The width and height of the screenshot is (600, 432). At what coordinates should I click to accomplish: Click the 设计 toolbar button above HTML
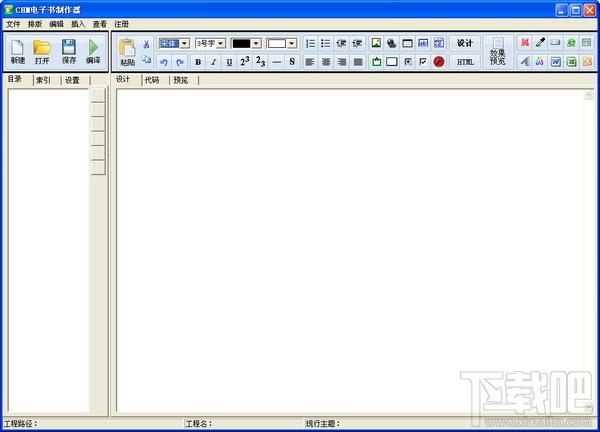click(465, 43)
